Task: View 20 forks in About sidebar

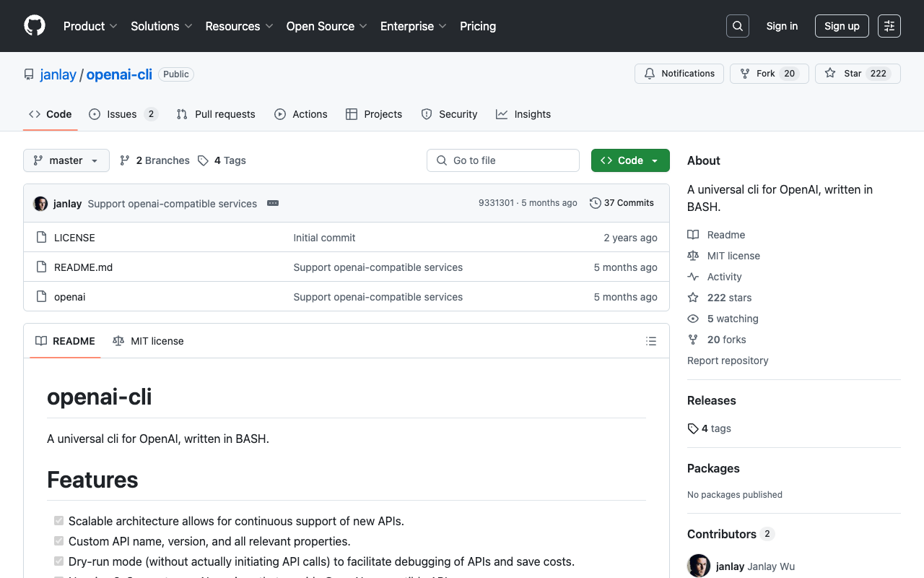Action: (717, 340)
